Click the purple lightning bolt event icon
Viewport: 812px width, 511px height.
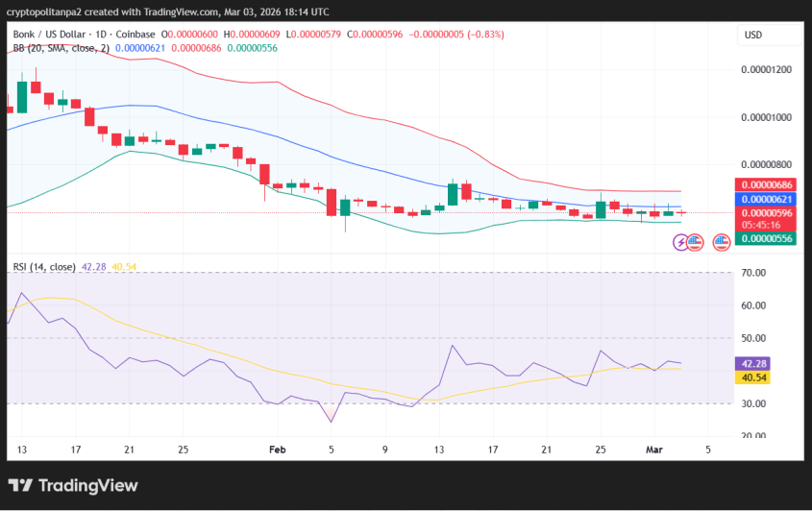(x=681, y=243)
